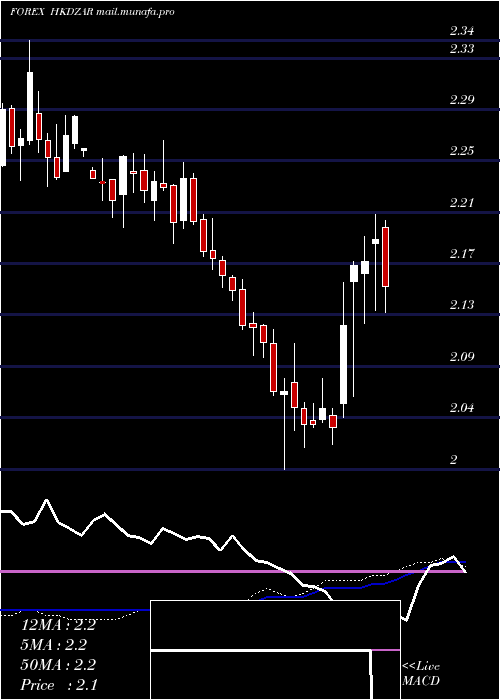
Task: Click the 2.34 price axis label
Action: [x=462, y=31]
